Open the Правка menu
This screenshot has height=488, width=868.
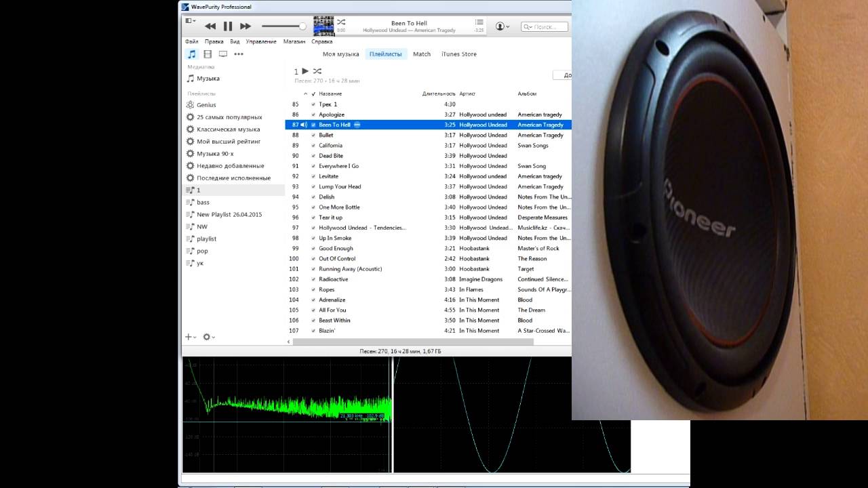coord(214,42)
